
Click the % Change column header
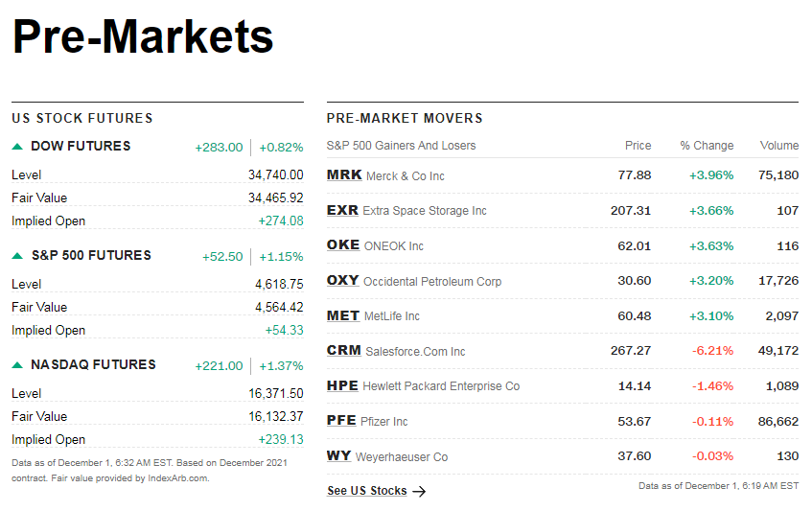point(707,146)
